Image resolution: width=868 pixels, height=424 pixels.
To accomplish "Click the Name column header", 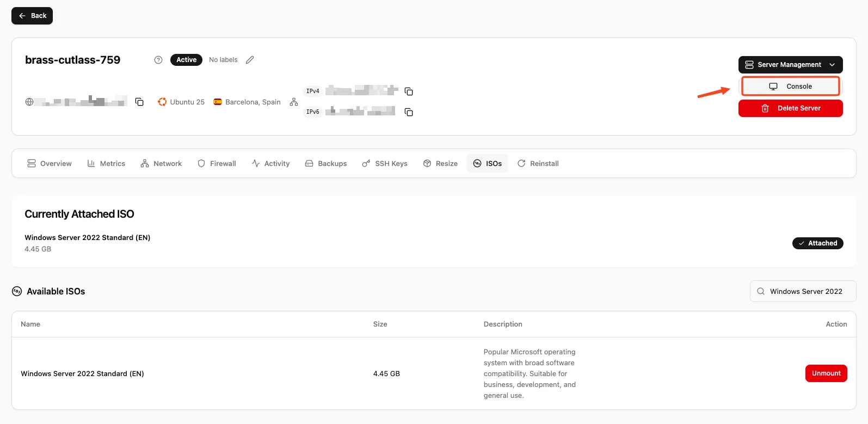I will click(30, 324).
